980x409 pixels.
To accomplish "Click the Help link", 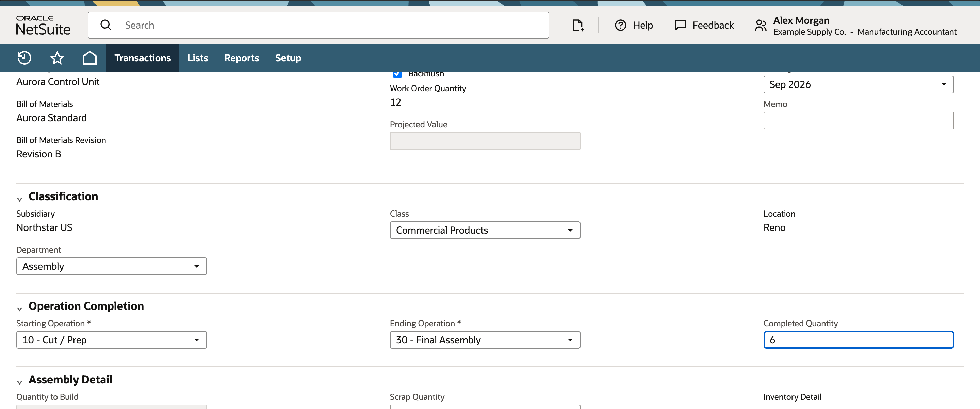I will [x=642, y=25].
